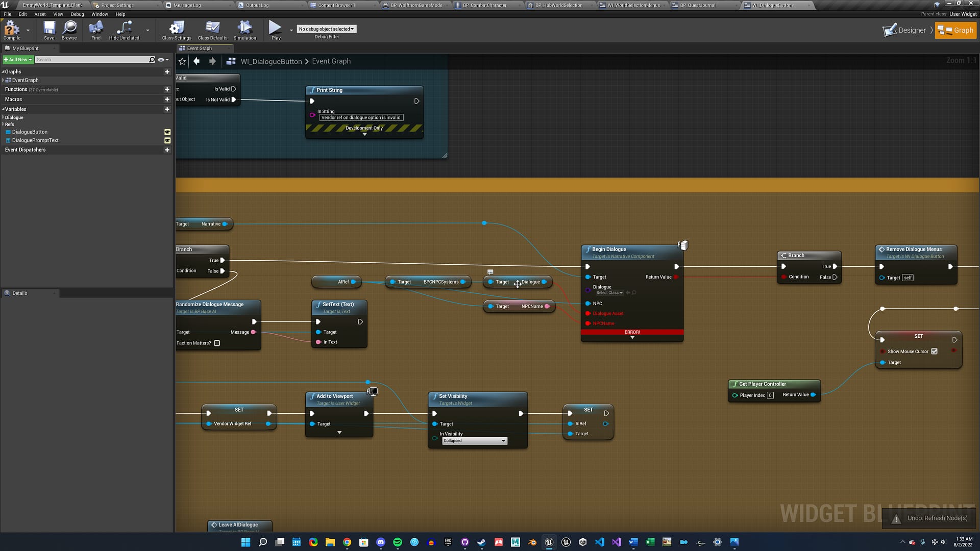Enable Show Mouse Cursor on the SET node
The image size is (980, 551).
click(935, 351)
